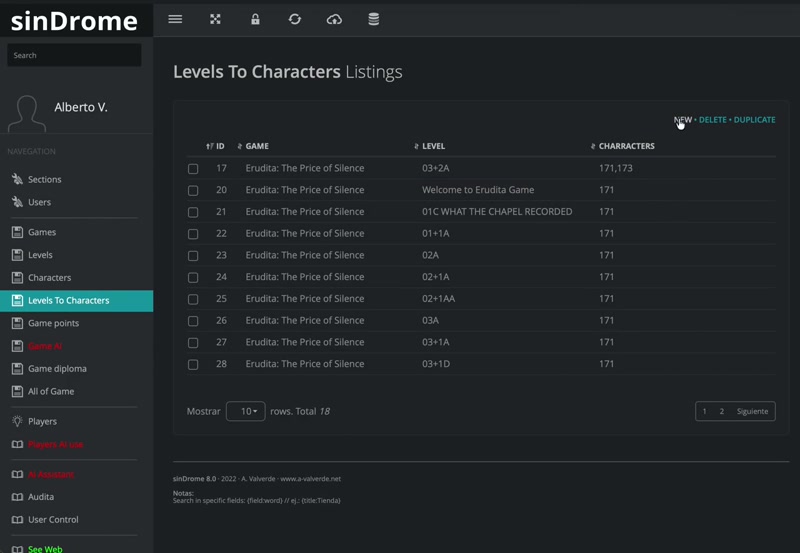Open the Mostrar rows-per-page dropdown

click(x=245, y=411)
